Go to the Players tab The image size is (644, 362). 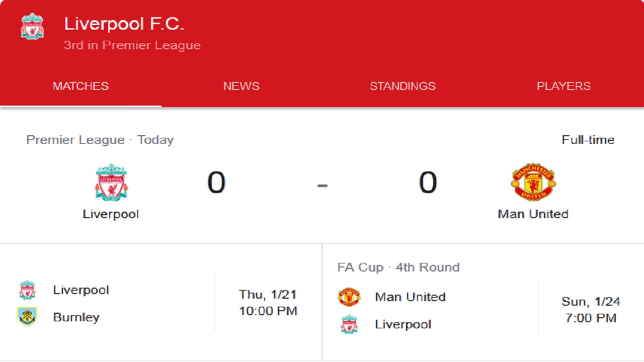click(x=563, y=86)
